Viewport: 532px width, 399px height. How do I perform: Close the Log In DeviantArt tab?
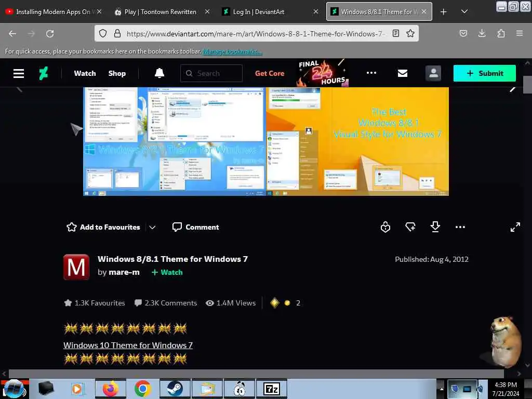316,11
